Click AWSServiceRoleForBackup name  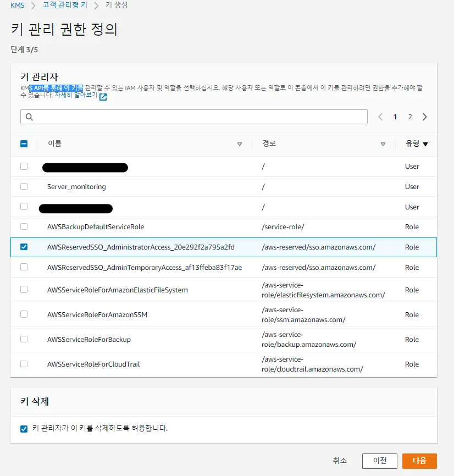coord(89,339)
